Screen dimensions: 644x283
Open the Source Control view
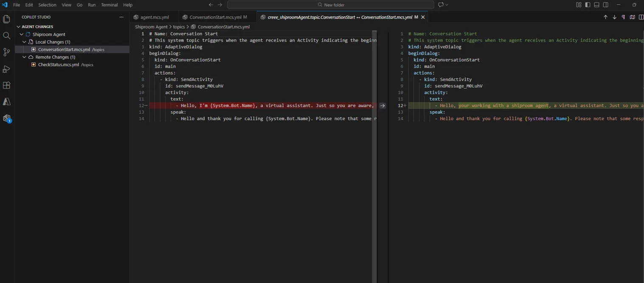[6, 52]
